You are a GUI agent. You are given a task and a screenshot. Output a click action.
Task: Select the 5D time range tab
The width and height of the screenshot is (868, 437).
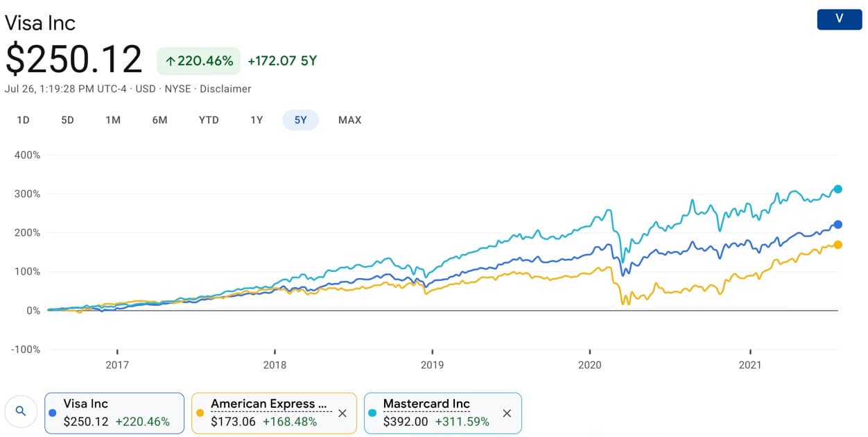[67, 120]
